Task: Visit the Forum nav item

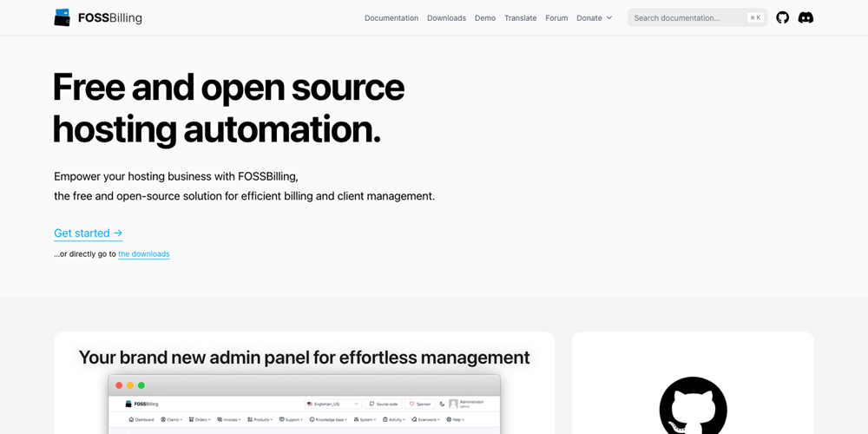Action: click(x=556, y=17)
